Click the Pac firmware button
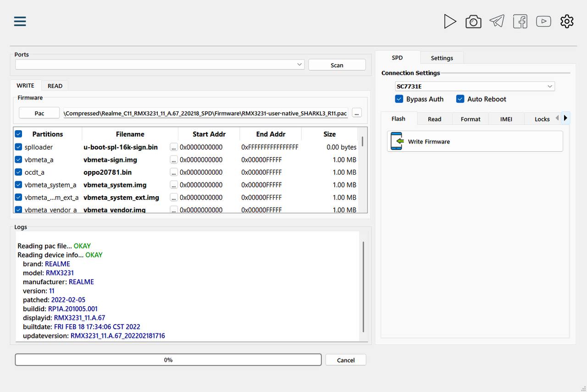The height and width of the screenshot is (392, 587). click(x=39, y=113)
